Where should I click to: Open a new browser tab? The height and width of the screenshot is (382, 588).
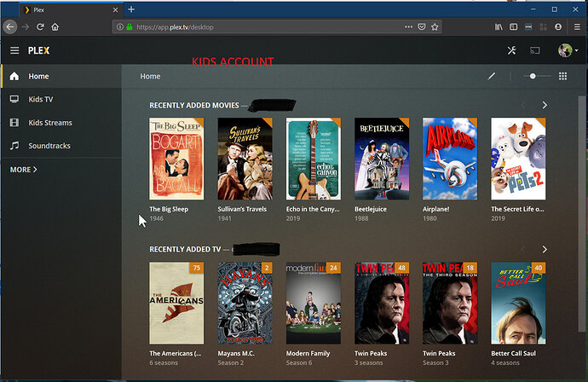point(131,9)
